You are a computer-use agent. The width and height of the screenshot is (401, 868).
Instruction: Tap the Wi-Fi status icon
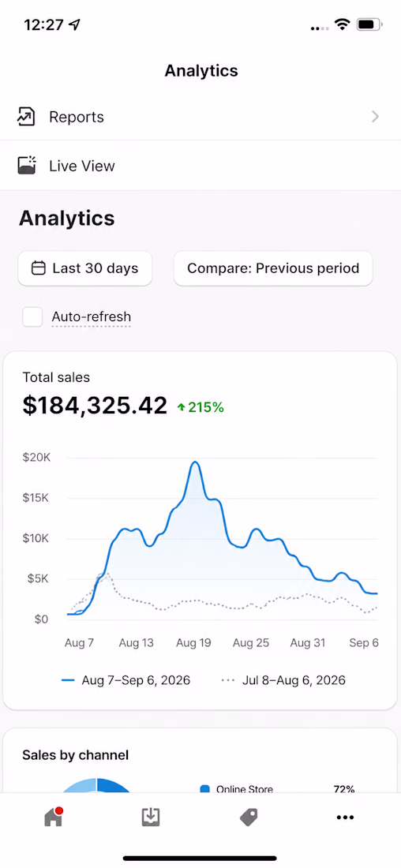(343, 24)
